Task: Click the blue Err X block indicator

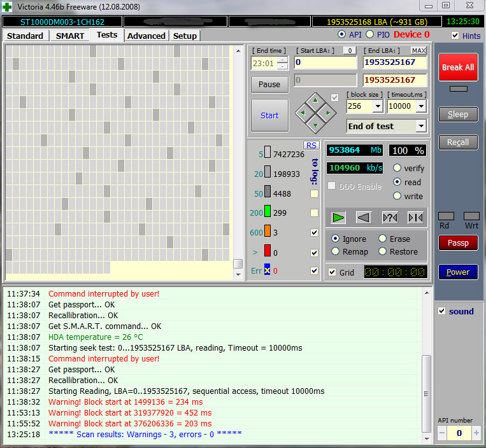Action: pyautogui.click(x=267, y=269)
